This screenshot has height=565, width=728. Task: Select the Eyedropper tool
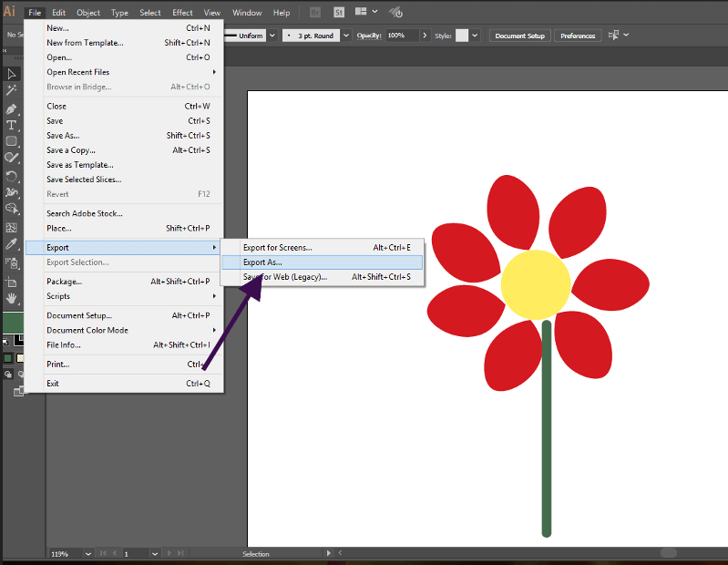click(12, 244)
